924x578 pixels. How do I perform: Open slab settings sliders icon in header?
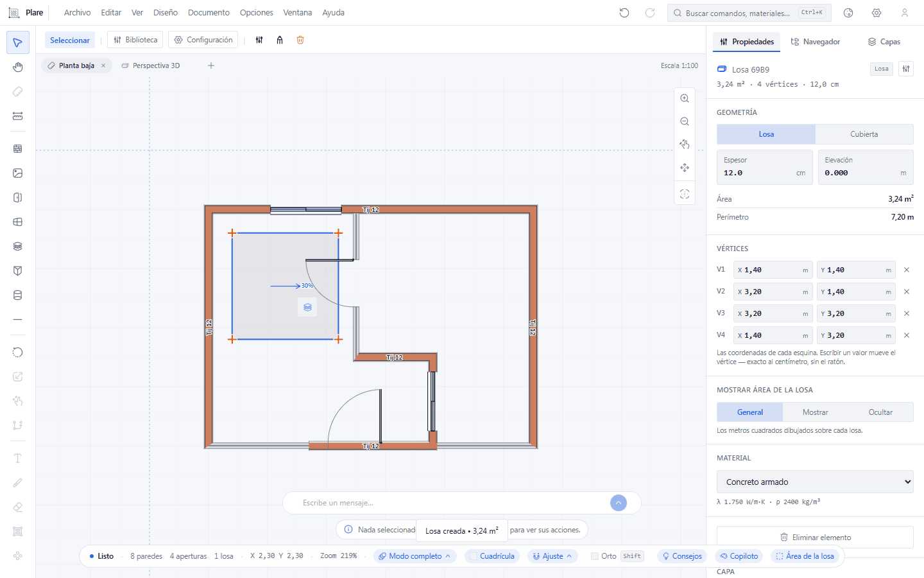tap(906, 69)
